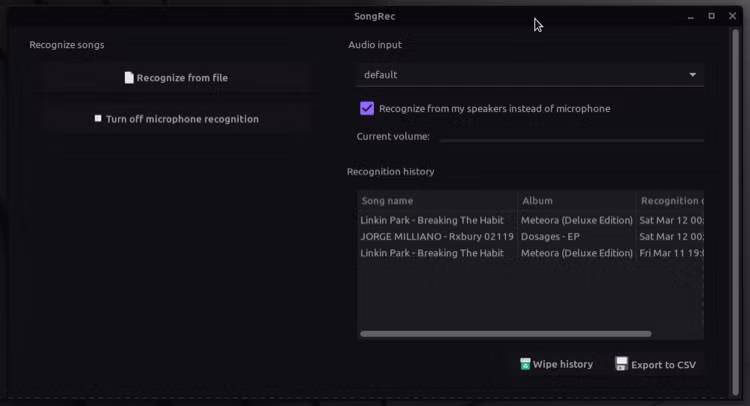Maximize the SongRec window
This screenshot has width=750, height=406.
pos(711,16)
